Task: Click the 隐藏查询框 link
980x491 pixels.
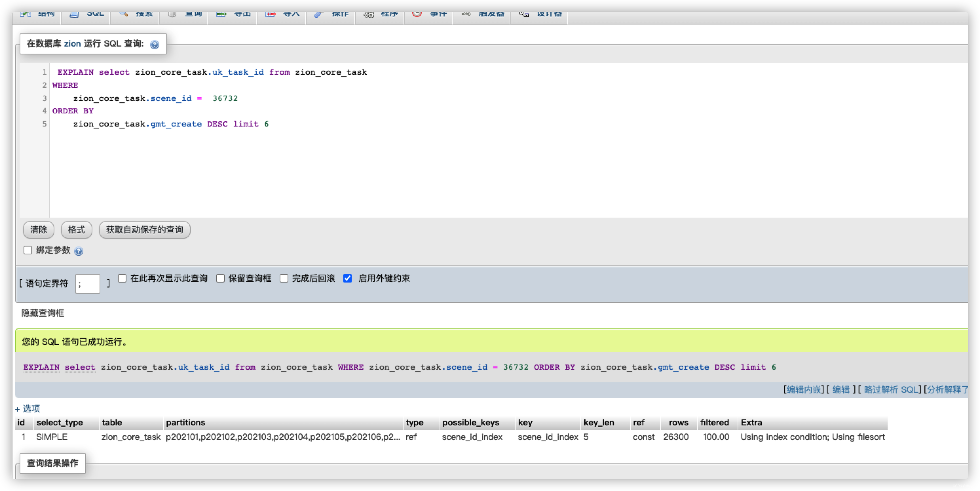Action: click(x=43, y=313)
